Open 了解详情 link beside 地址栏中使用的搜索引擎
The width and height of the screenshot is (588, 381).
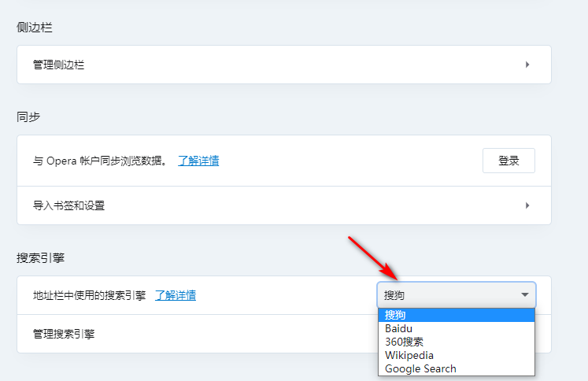[x=176, y=295]
